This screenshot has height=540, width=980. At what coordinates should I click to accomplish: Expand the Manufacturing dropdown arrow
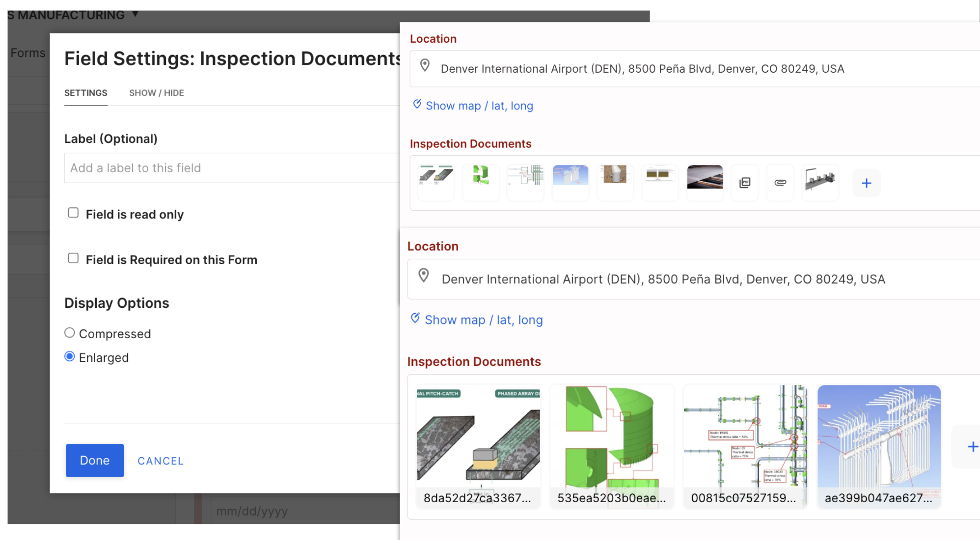(x=135, y=14)
